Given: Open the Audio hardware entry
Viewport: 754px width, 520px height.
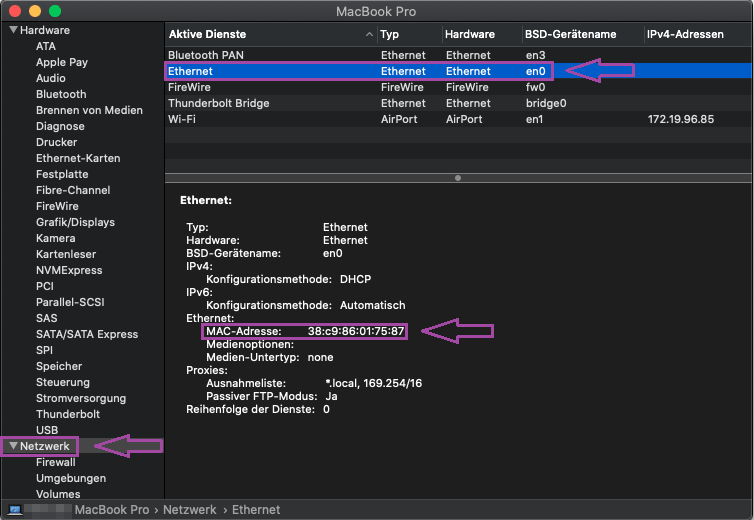Looking at the screenshot, I should pos(50,78).
